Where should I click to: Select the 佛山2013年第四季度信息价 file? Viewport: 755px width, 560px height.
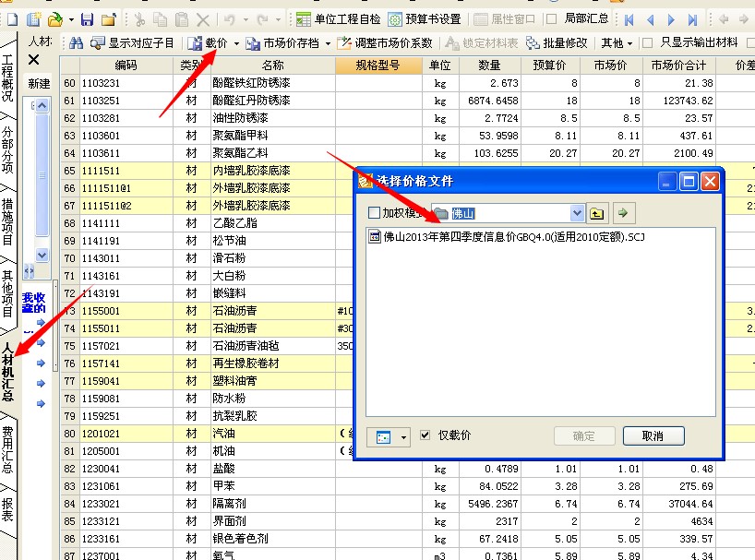tap(507, 237)
